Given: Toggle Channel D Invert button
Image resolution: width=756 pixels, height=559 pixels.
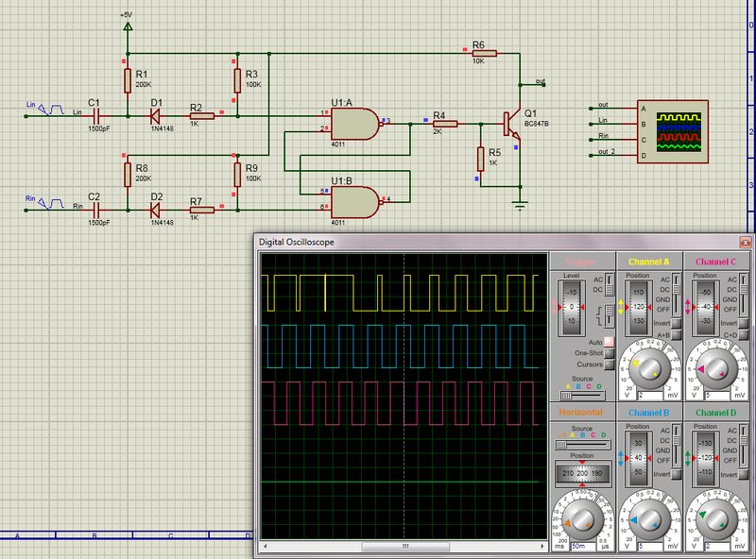Looking at the screenshot, I should point(743,474).
